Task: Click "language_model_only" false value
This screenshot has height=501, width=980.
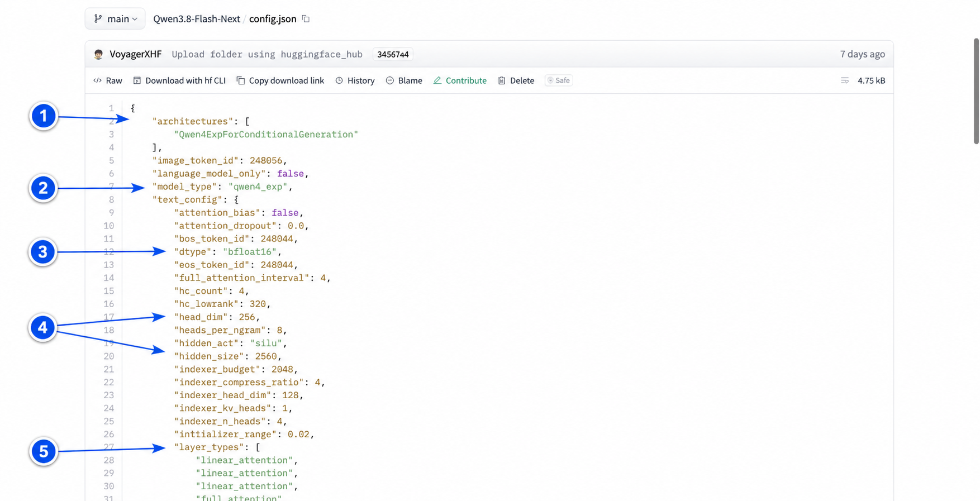Action: (x=291, y=174)
